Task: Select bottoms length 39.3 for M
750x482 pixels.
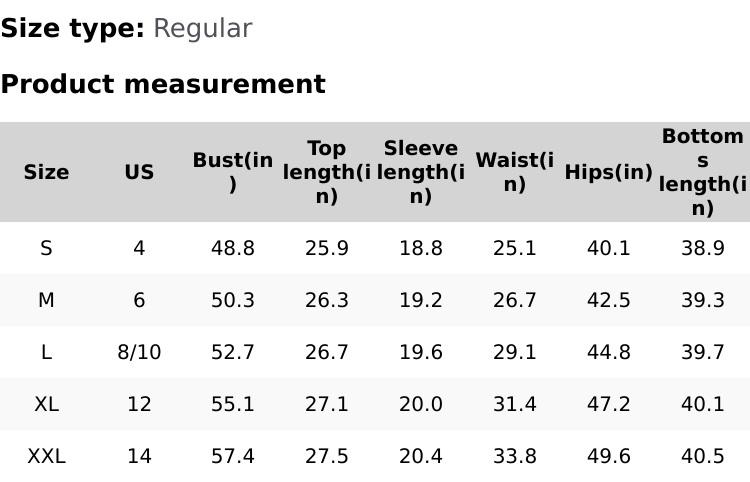Action: (703, 300)
